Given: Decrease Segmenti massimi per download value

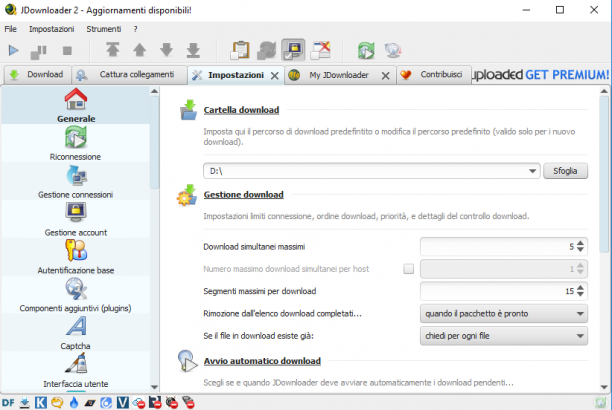Looking at the screenshot, I should (x=580, y=294).
